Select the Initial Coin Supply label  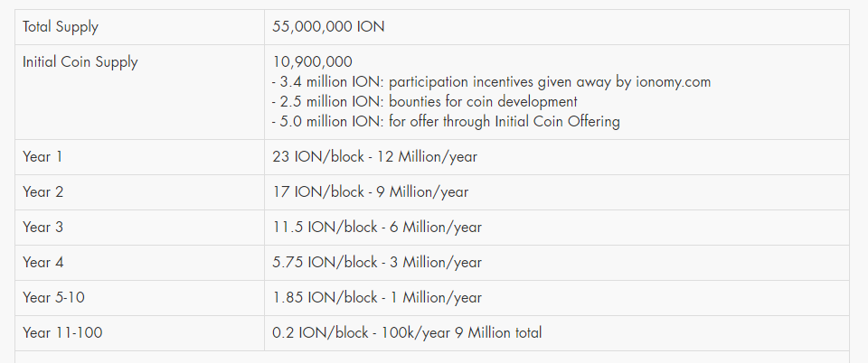80,62
